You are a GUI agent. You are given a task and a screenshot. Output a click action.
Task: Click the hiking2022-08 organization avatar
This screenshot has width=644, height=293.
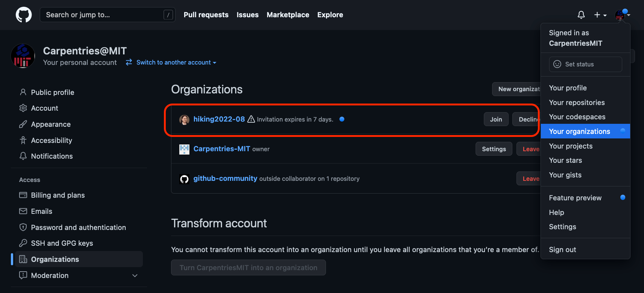coord(184,120)
